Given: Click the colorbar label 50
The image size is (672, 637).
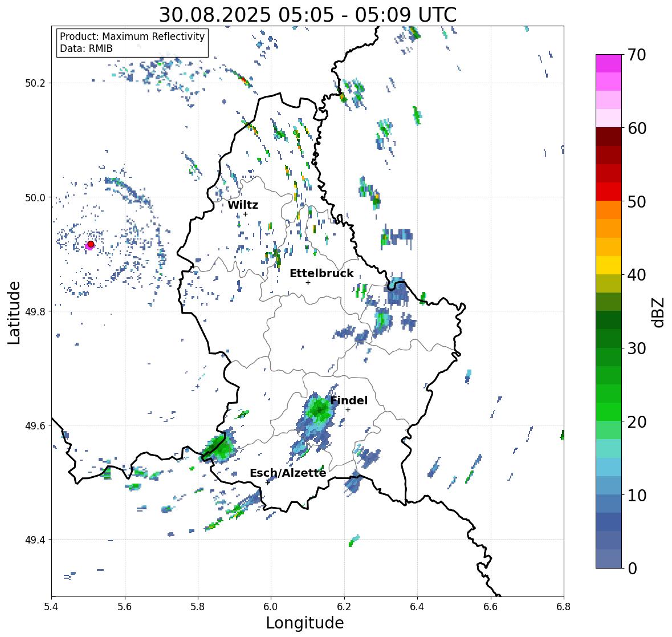Looking at the screenshot, I should tap(637, 201).
